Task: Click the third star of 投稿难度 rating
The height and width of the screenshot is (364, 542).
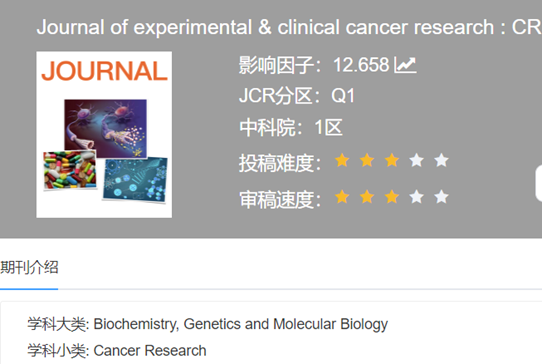Action: (x=392, y=160)
